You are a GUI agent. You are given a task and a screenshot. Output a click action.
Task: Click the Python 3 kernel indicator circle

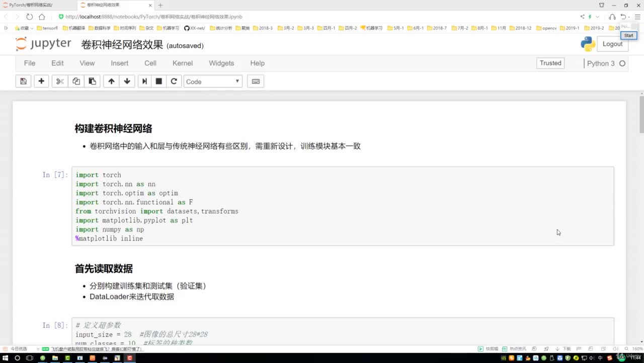(x=622, y=63)
